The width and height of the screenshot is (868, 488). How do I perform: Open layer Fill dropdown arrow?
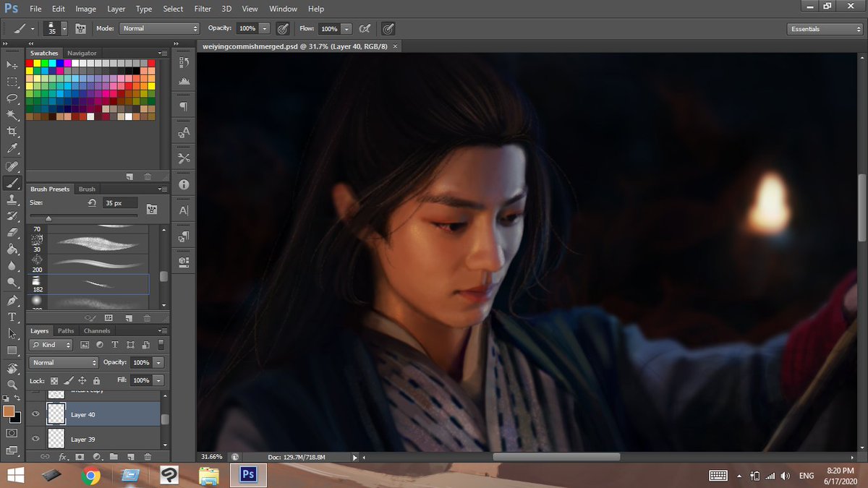pyautogui.click(x=159, y=380)
